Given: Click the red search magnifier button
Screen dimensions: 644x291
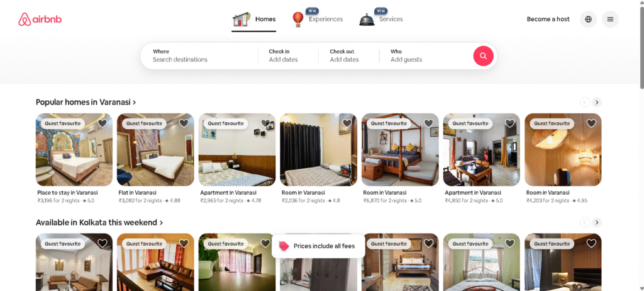Looking at the screenshot, I should click(483, 56).
